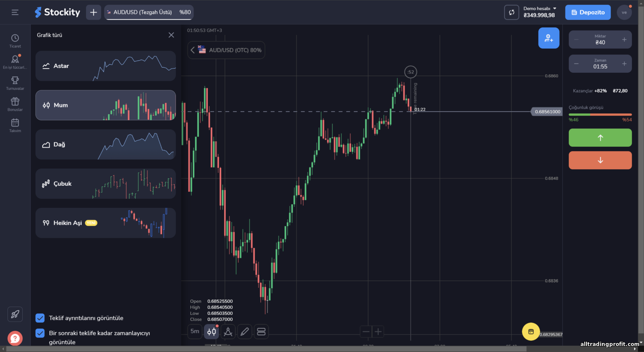Open En iyi tüccarlar sidebar item
This screenshot has height=352, width=644.
15,62
